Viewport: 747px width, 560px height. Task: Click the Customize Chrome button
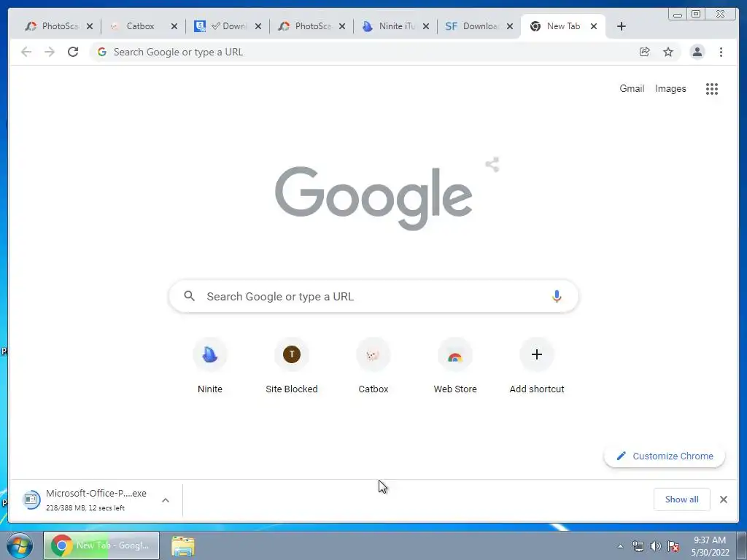[665, 456]
